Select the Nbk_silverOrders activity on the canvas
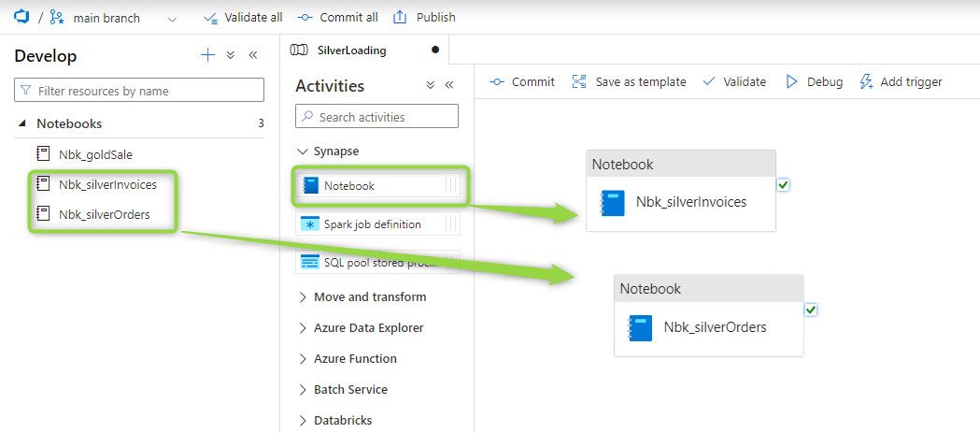This screenshot has width=980, height=433. [x=709, y=315]
